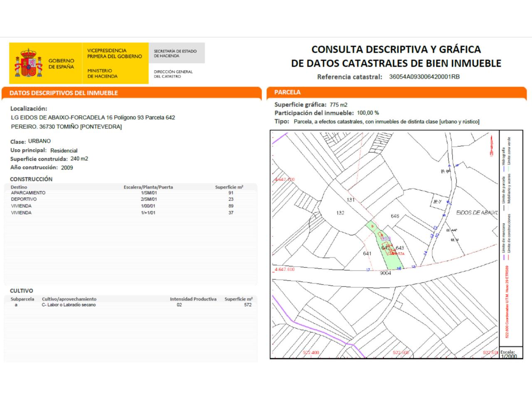Click the class value 'URBANO'
The height and width of the screenshot is (399, 532).
39,141
